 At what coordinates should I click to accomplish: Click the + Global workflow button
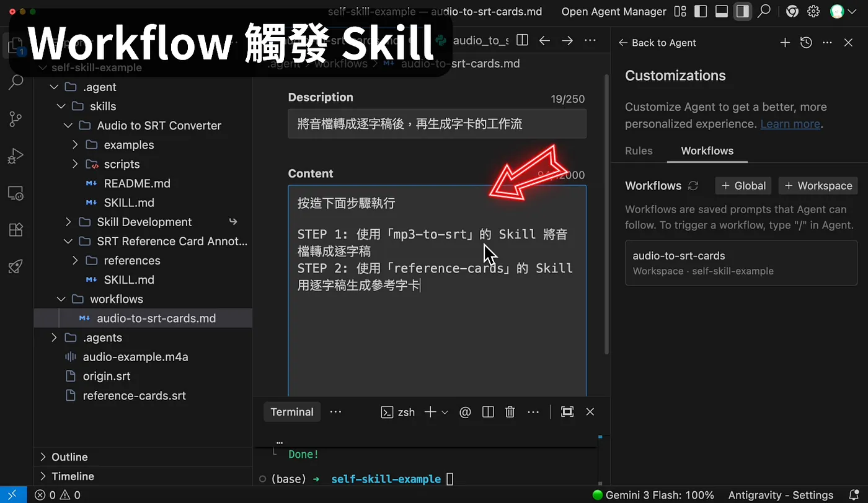pyautogui.click(x=743, y=186)
